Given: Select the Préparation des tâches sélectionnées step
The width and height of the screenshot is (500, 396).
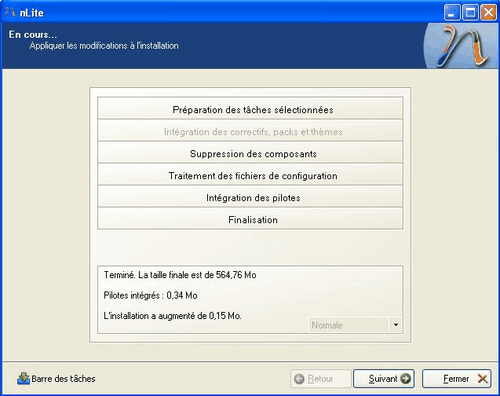Looking at the screenshot, I should (x=250, y=108).
